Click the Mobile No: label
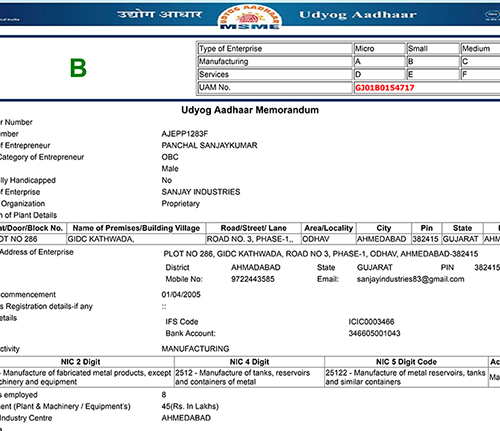 pyautogui.click(x=184, y=279)
